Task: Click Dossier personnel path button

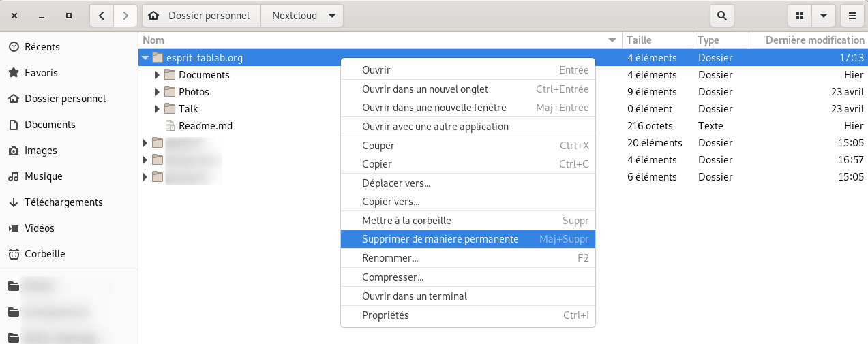Action: coord(201,16)
